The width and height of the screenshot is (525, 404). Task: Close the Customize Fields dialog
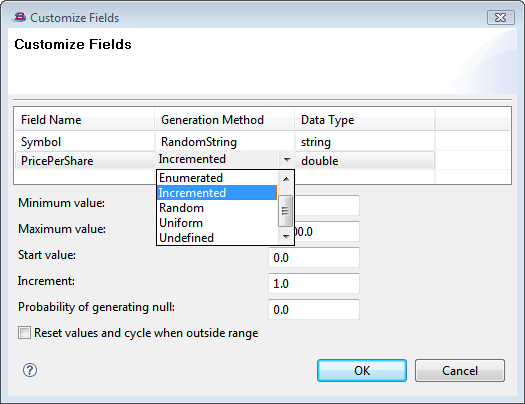(501, 17)
